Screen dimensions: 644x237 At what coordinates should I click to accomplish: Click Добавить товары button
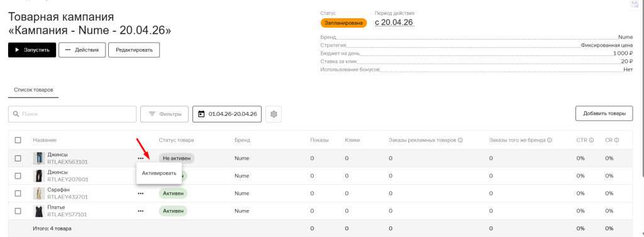point(604,113)
